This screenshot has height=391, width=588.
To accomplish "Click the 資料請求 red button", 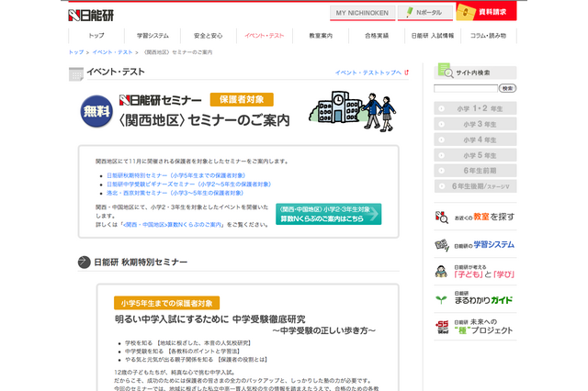I will (x=486, y=12).
